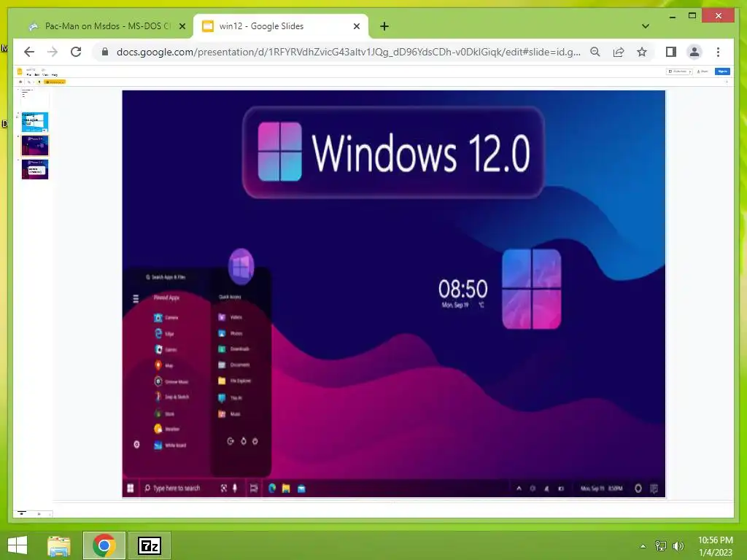Click the Slideshow button
Screen dimensions: 747x560
(678, 71)
